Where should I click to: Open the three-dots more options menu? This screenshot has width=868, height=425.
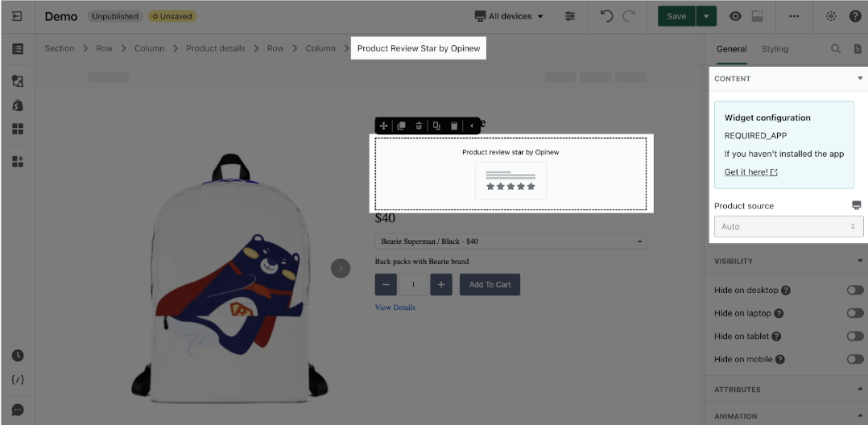(x=794, y=16)
